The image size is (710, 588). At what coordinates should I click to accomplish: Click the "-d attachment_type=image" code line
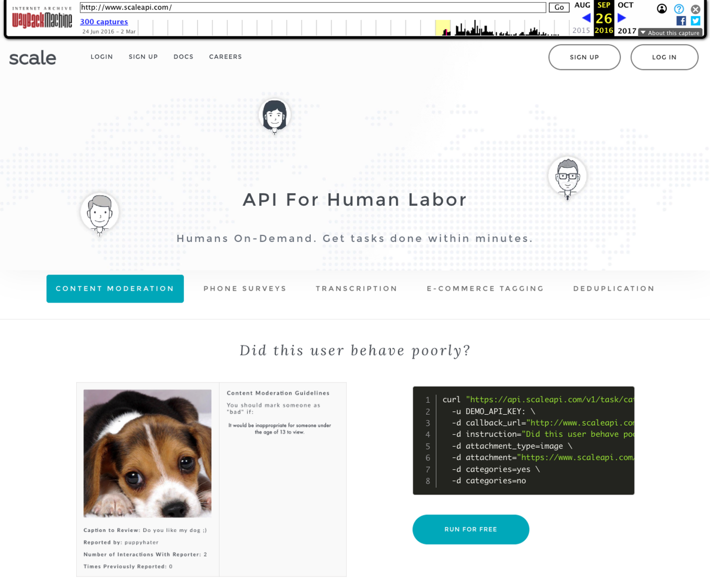coord(512,446)
